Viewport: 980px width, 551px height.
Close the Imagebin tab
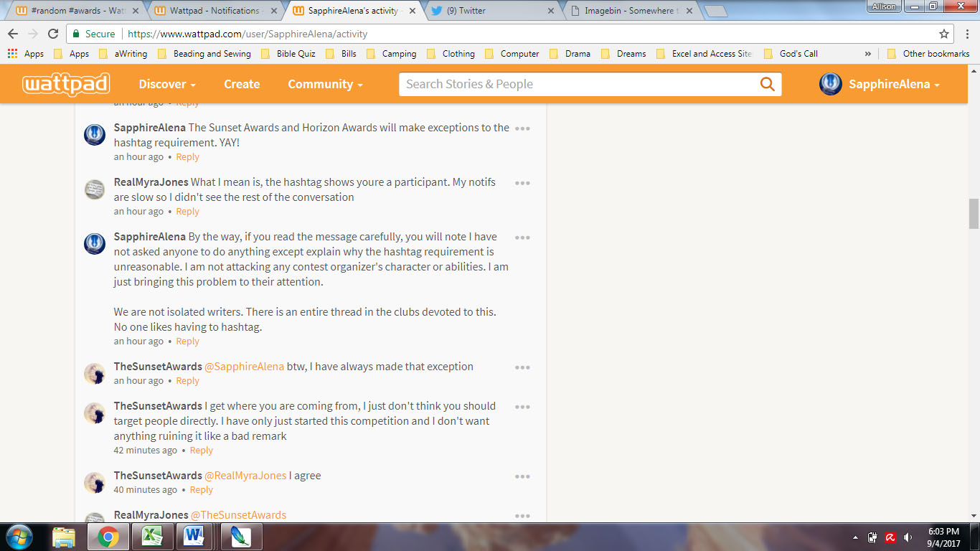pos(688,11)
